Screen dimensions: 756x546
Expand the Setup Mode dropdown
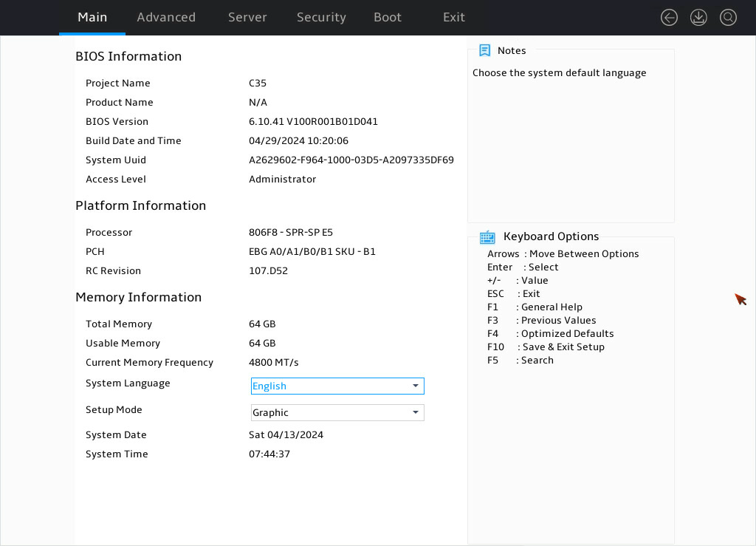(x=337, y=412)
